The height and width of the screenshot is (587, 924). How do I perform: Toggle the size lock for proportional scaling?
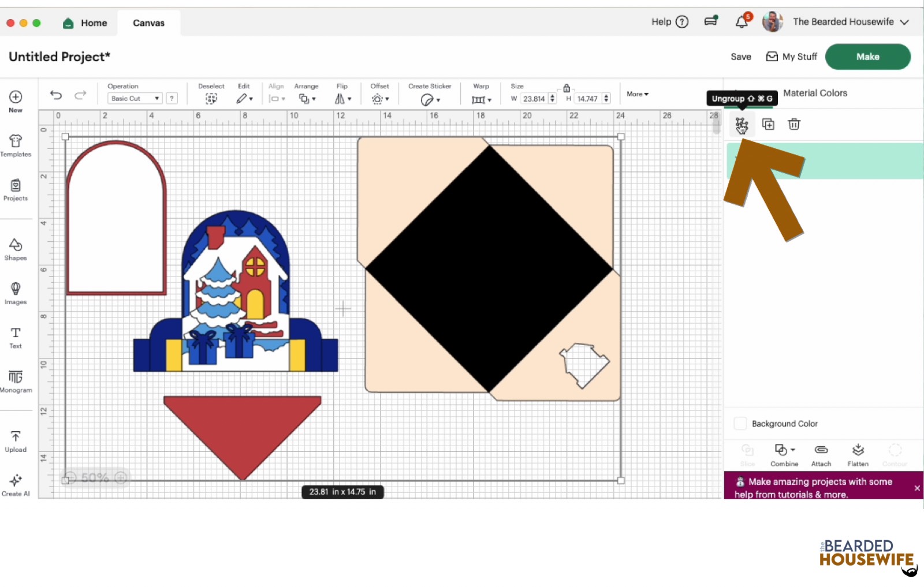tap(567, 88)
